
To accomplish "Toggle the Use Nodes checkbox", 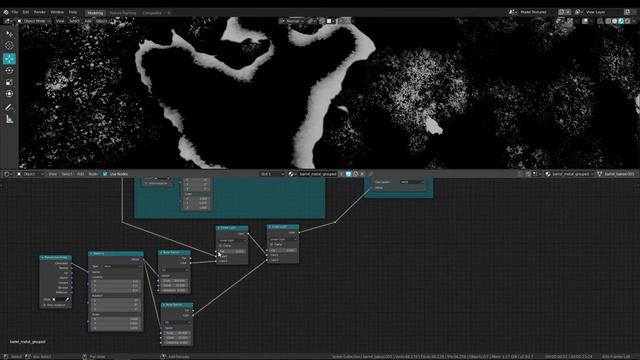I will point(105,174).
